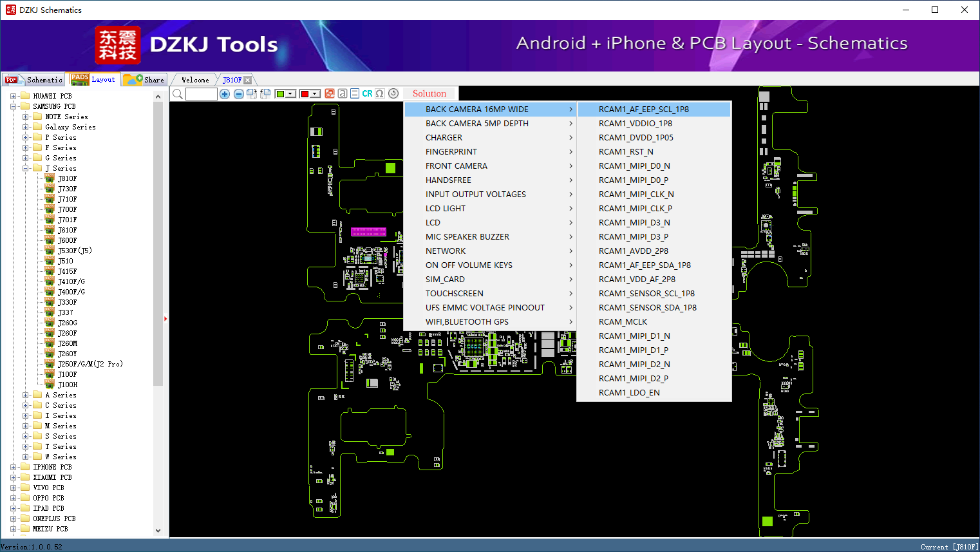This screenshot has height=552, width=980.
Task: Expand the XIAOMI PCB folder
Action: 14,477
